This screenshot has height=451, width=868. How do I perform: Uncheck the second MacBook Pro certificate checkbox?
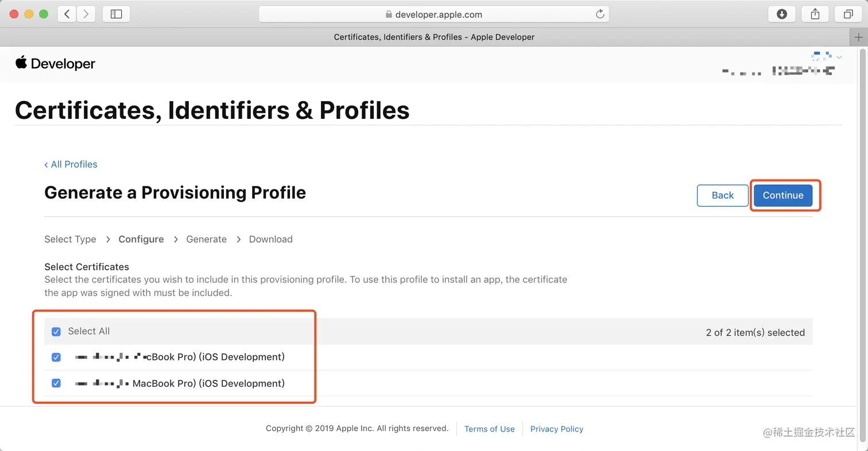[x=56, y=383]
